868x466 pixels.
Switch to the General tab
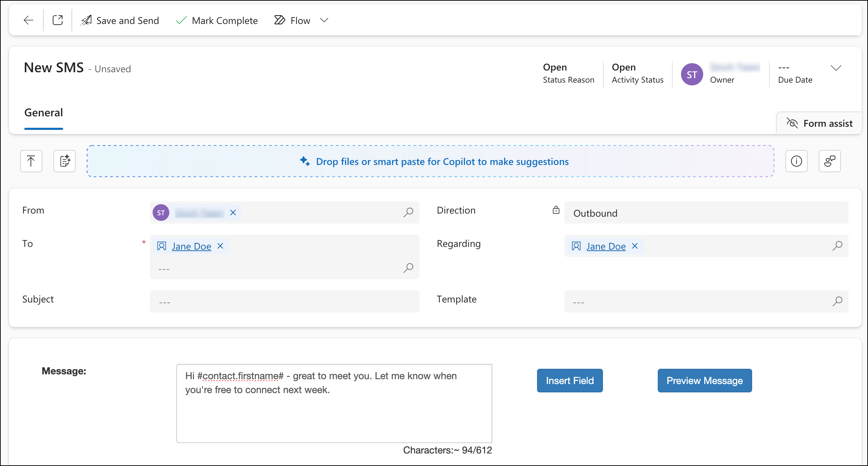click(x=43, y=113)
